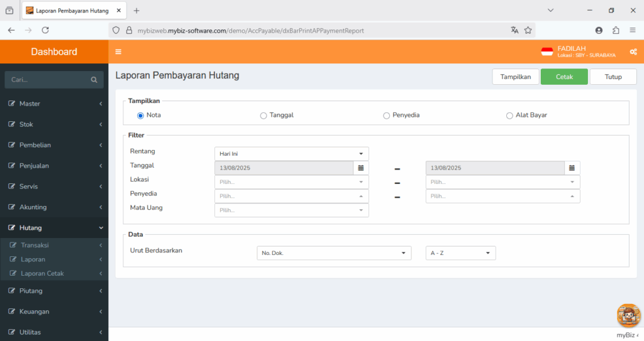Expand the Piutang sidebar menu
644x341 pixels.
54,291
